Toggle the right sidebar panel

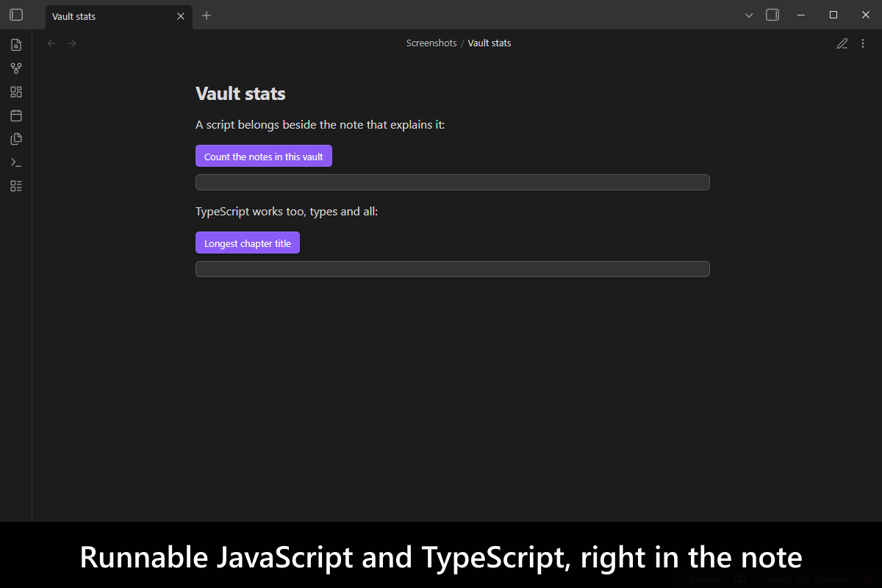[x=772, y=15]
